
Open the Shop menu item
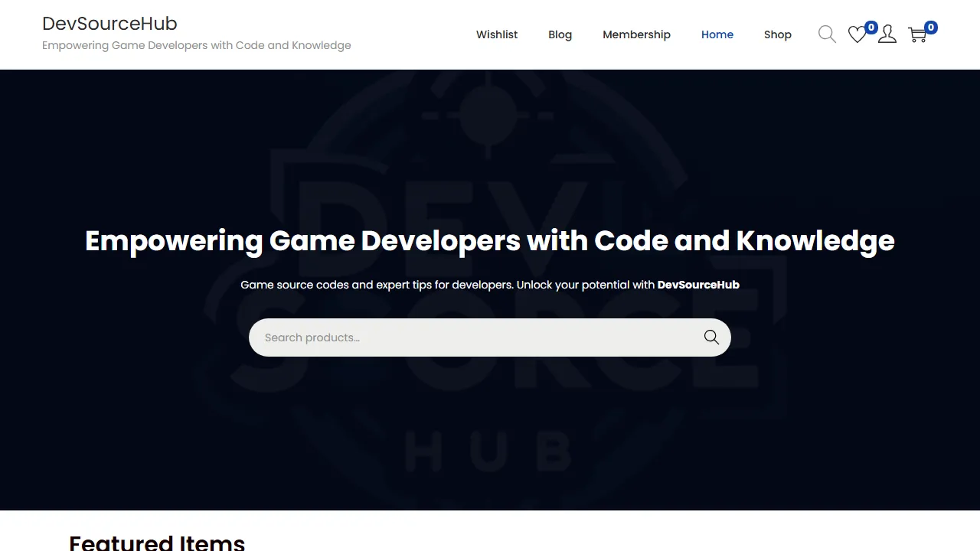pos(778,34)
